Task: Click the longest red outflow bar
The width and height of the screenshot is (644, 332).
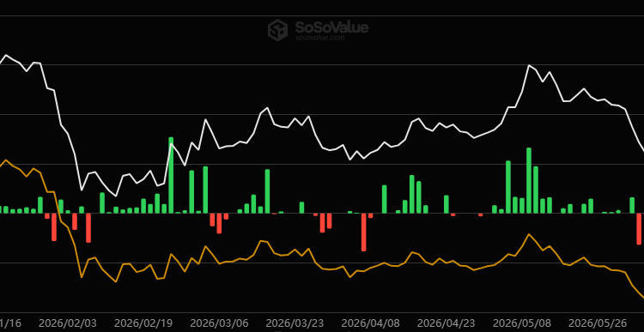Action: [363, 232]
